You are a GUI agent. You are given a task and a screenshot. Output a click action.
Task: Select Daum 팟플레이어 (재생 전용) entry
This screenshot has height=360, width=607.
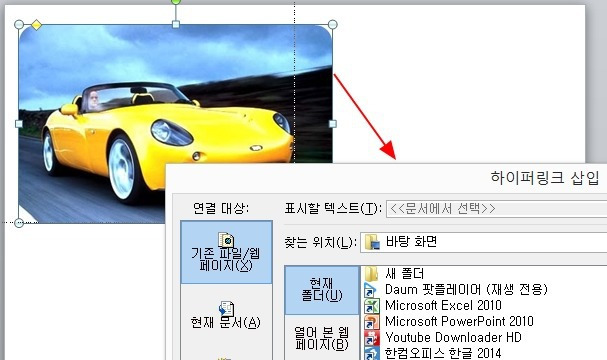466,290
